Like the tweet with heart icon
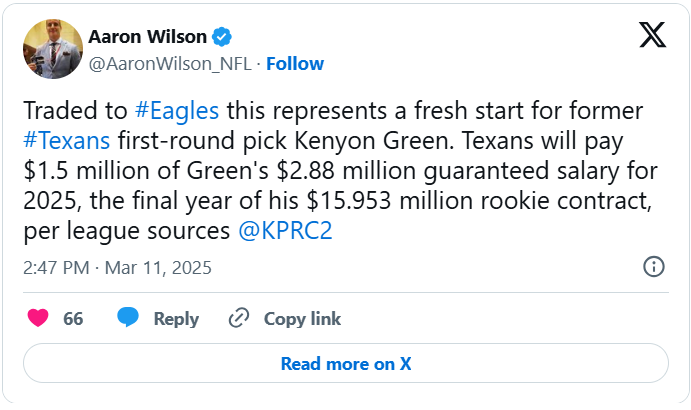 point(38,319)
